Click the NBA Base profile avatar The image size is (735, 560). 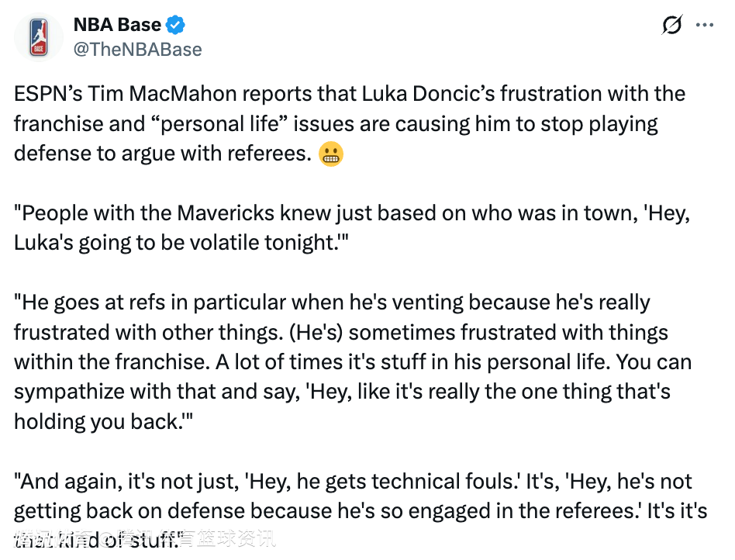(x=39, y=37)
